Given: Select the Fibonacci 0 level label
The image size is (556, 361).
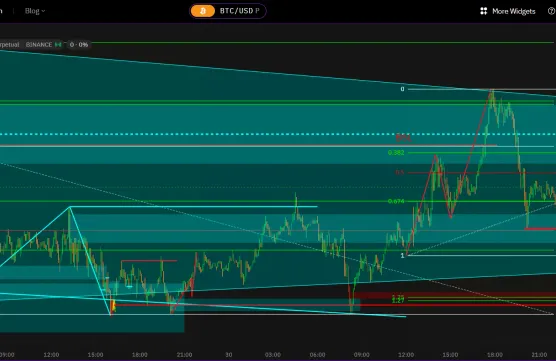Looking at the screenshot, I should (x=402, y=89).
